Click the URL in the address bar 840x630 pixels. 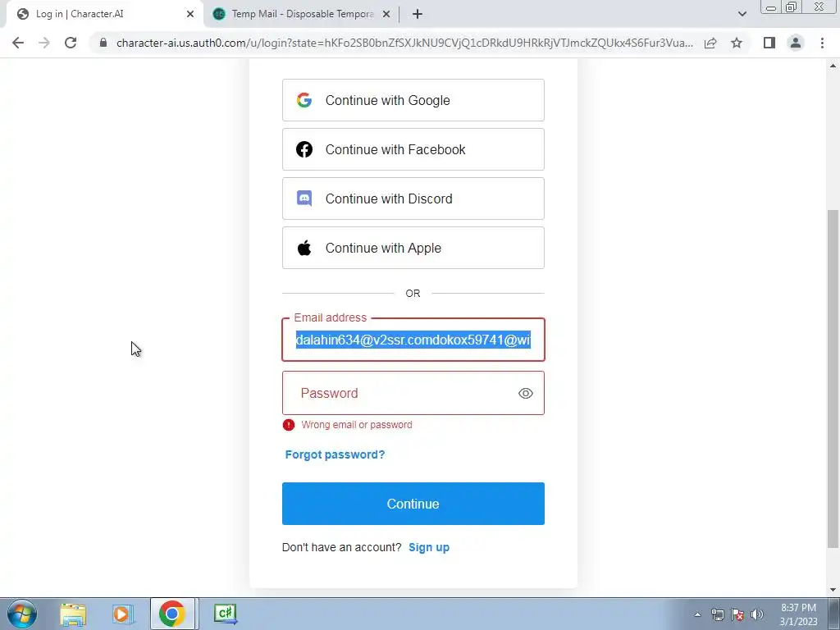[x=404, y=43]
